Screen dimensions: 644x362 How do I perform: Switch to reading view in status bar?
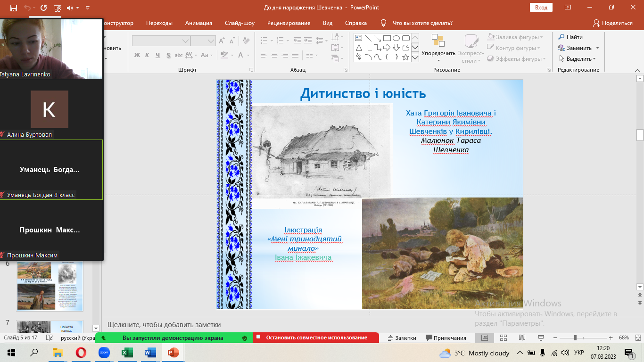pyautogui.click(x=522, y=338)
